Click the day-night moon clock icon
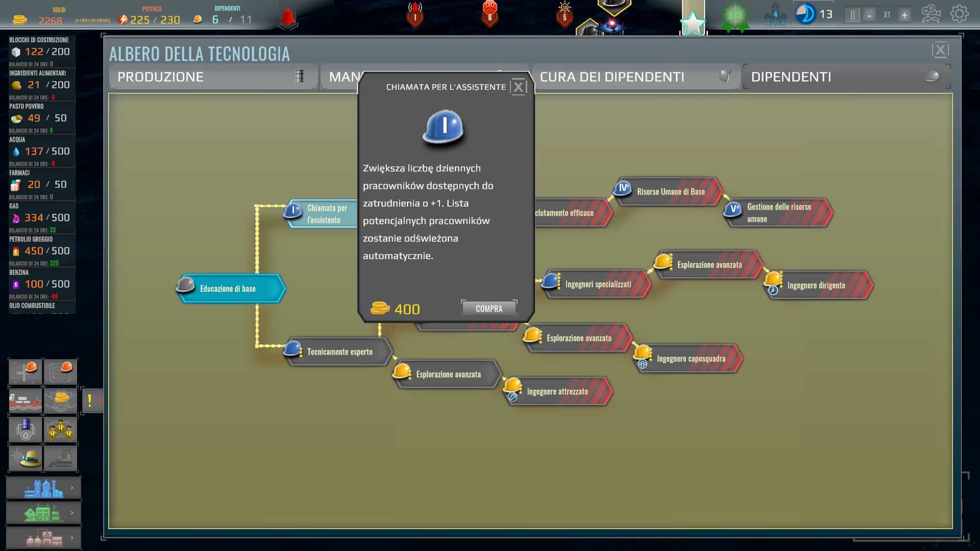 coord(805,14)
